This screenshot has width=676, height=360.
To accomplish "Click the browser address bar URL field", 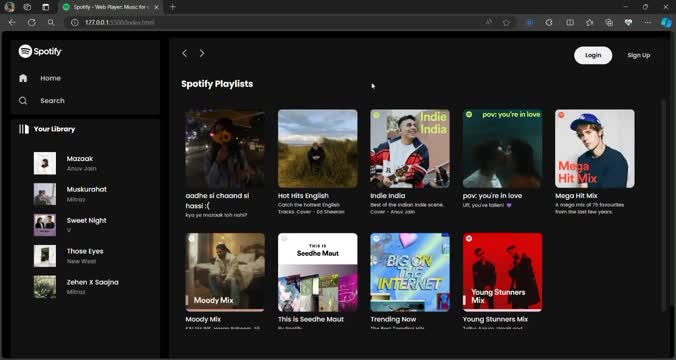I will [x=276, y=22].
